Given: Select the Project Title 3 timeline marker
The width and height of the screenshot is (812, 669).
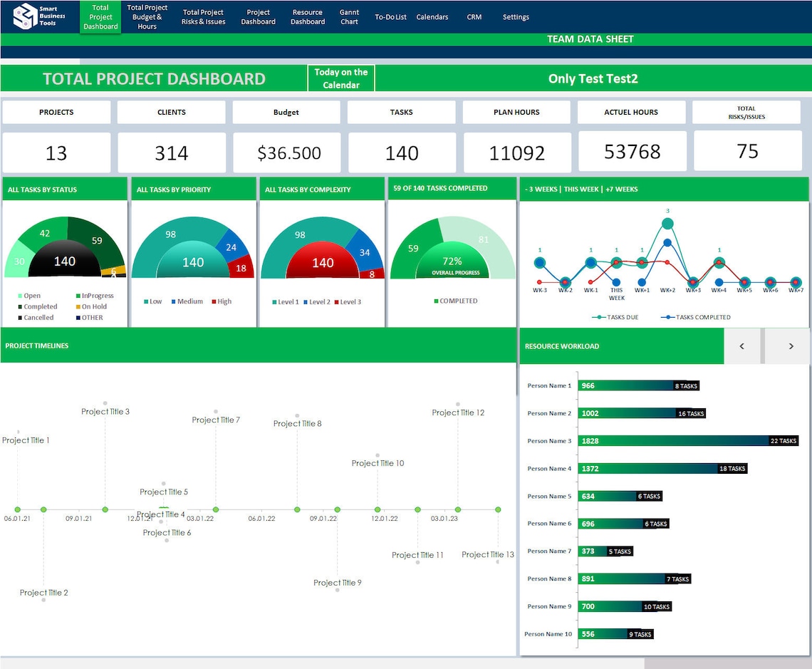Looking at the screenshot, I should pyautogui.click(x=105, y=509).
